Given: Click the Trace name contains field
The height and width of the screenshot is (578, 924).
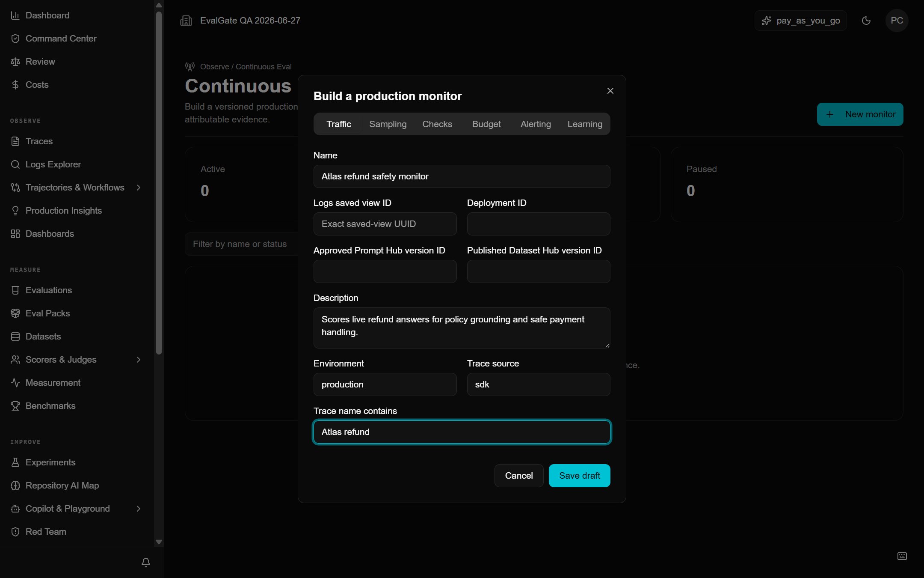Looking at the screenshot, I should (x=462, y=432).
